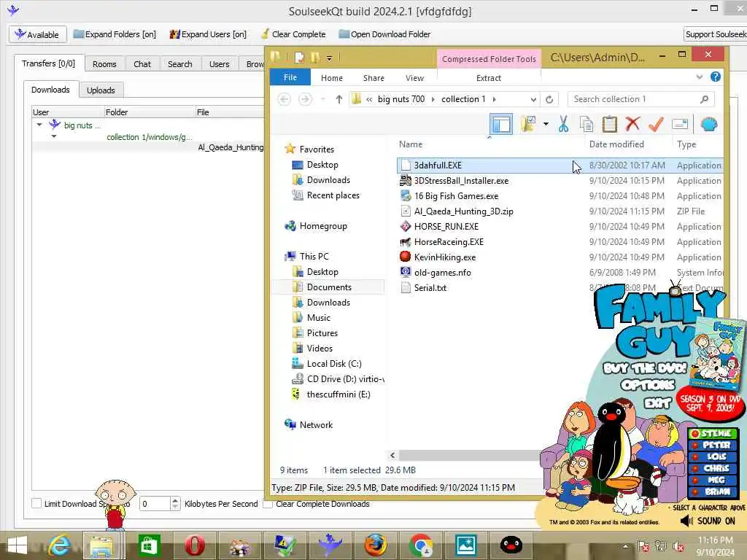Expand the ribbon with the chevron arrow

click(x=699, y=77)
